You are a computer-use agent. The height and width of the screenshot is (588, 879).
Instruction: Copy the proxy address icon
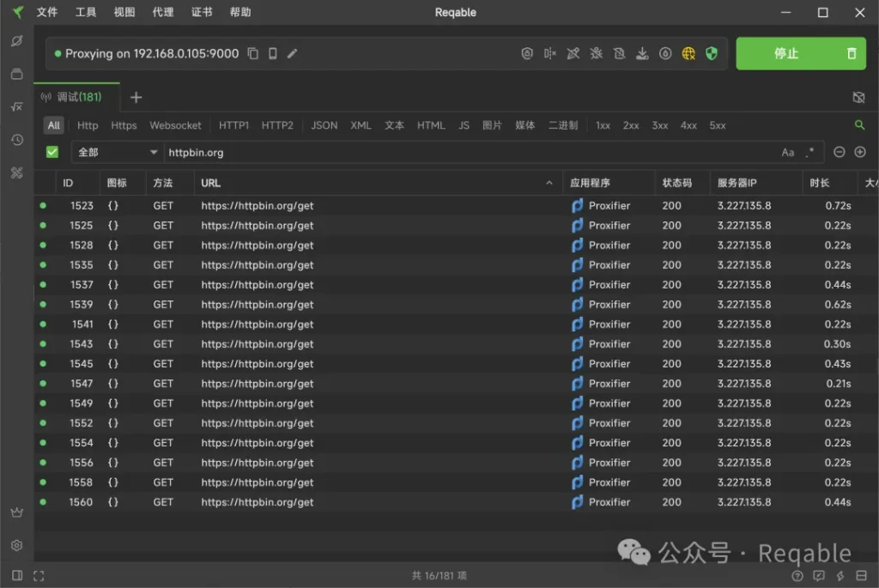(253, 53)
